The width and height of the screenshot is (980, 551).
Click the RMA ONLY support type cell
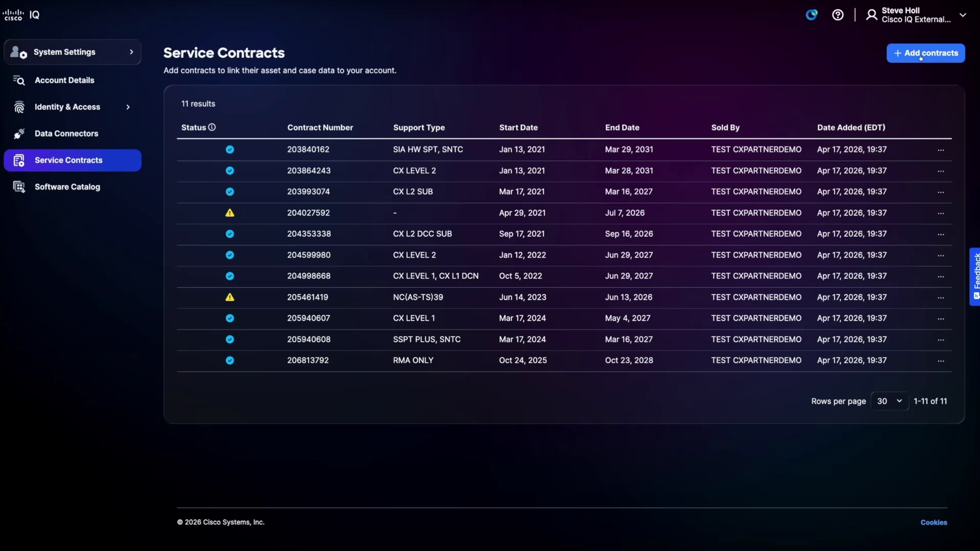point(413,360)
